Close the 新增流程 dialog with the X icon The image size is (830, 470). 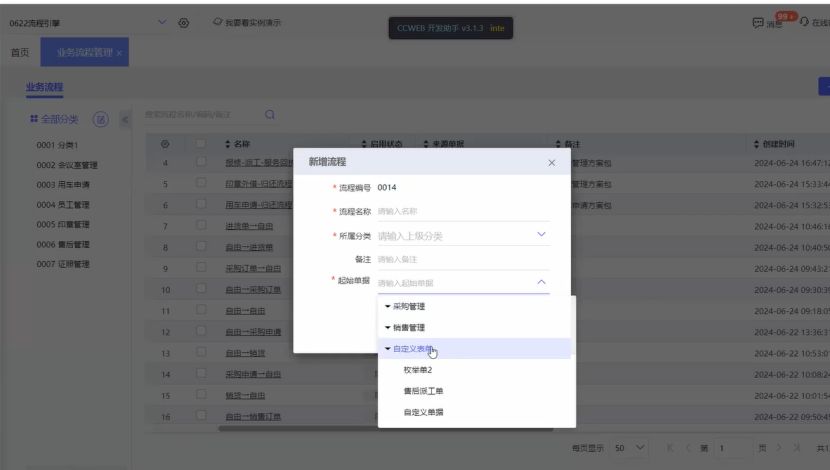click(x=552, y=162)
